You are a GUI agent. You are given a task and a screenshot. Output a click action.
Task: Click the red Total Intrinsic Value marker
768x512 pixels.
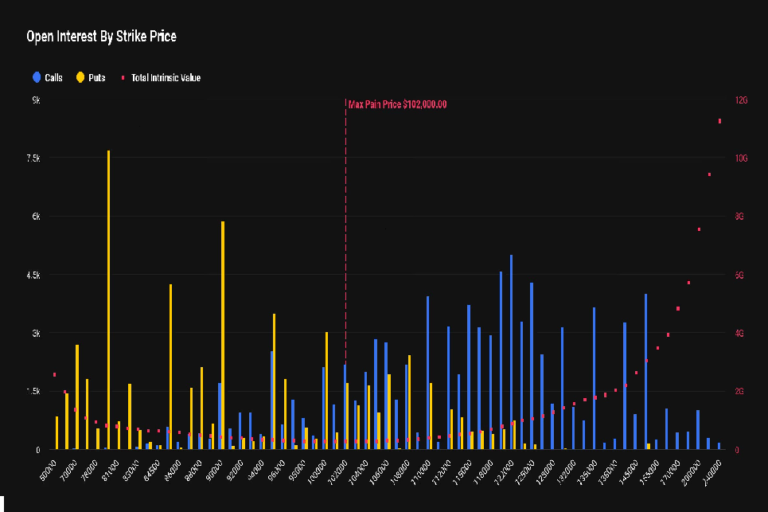[x=122, y=77]
